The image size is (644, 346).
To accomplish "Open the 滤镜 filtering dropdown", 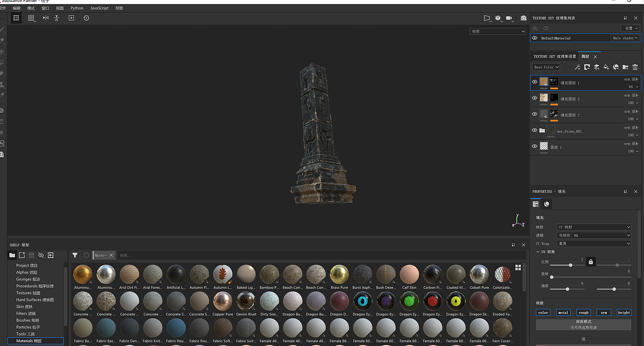I will click(594, 235).
